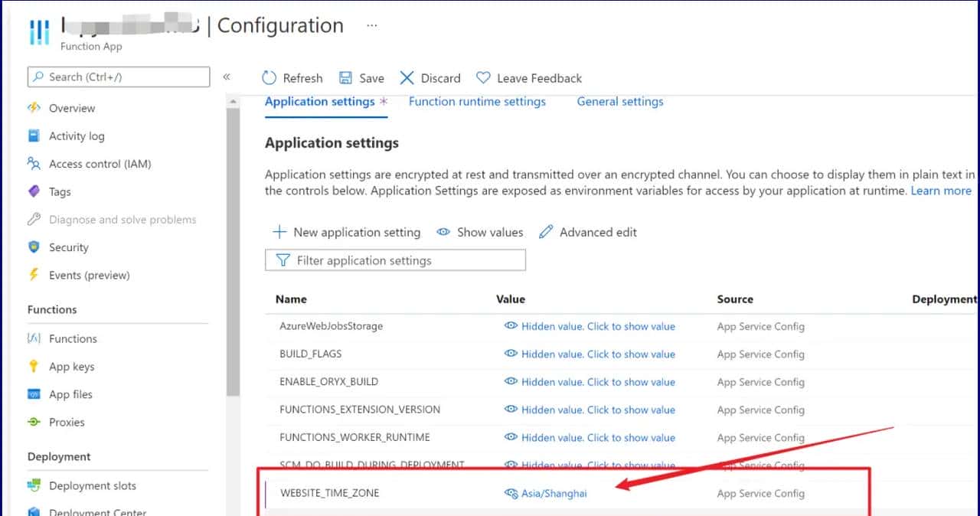
Task: Open Proxies in the sidebar
Action: coord(69,422)
